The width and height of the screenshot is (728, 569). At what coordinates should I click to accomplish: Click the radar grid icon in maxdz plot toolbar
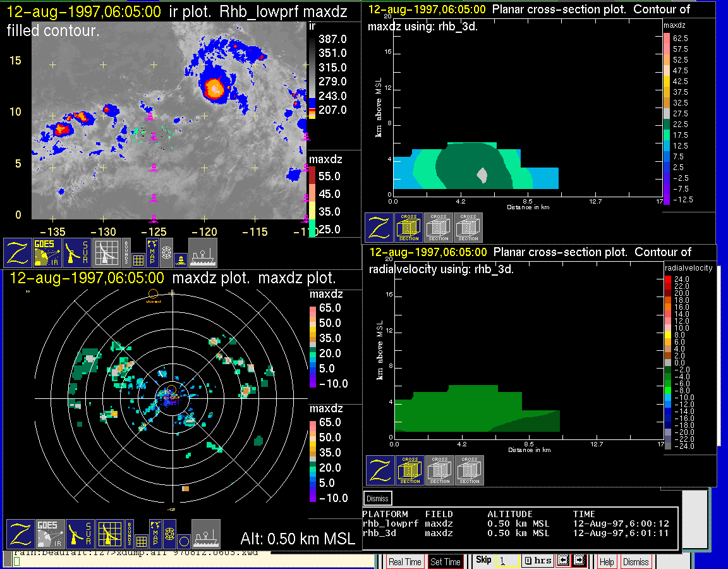pyautogui.click(x=109, y=534)
